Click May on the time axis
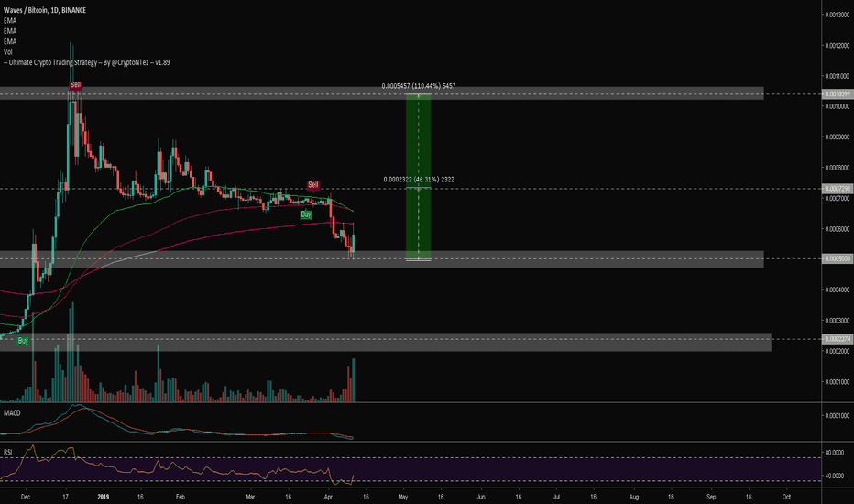854x504 pixels. [403, 497]
